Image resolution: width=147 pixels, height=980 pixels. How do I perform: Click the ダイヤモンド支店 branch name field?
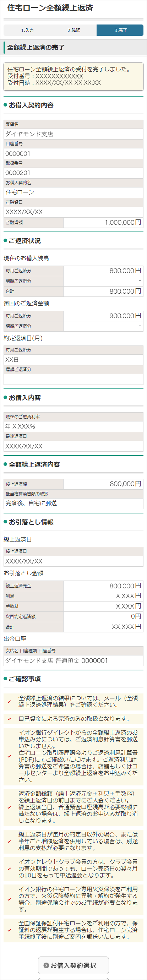click(x=73, y=134)
